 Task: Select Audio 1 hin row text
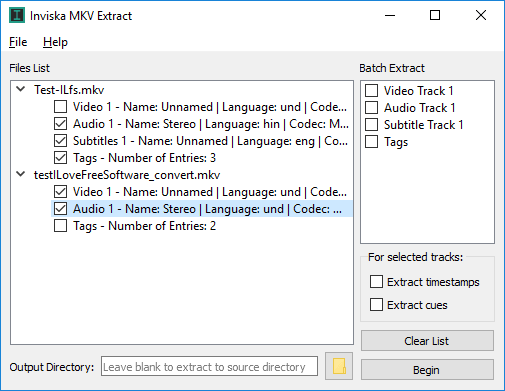211,124
